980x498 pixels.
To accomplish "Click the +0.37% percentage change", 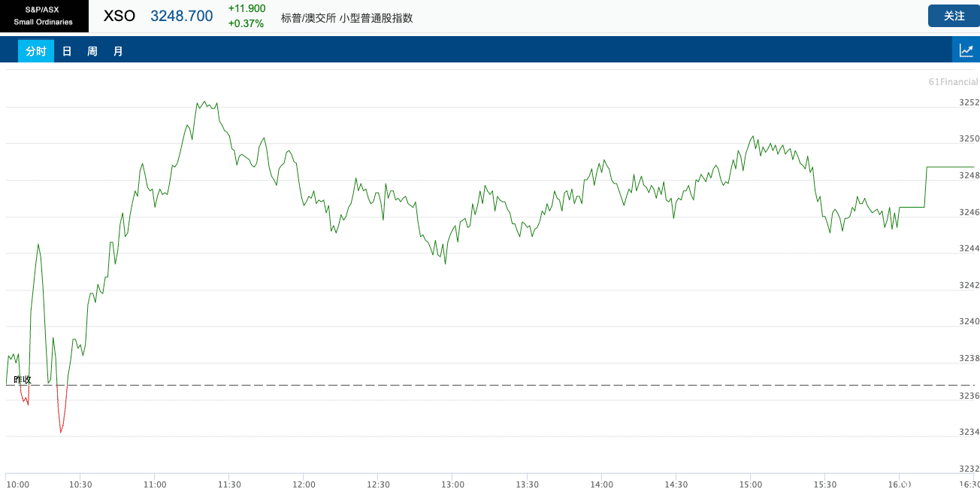I will (x=247, y=23).
